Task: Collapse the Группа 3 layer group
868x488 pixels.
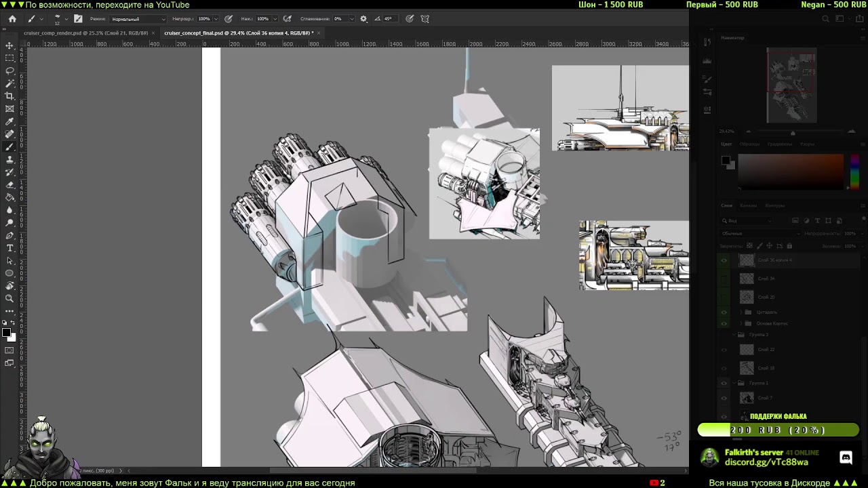Action: (x=734, y=335)
